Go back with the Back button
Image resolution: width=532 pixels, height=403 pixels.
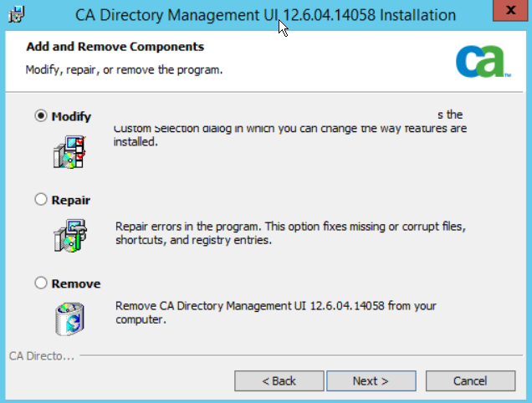(279, 380)
